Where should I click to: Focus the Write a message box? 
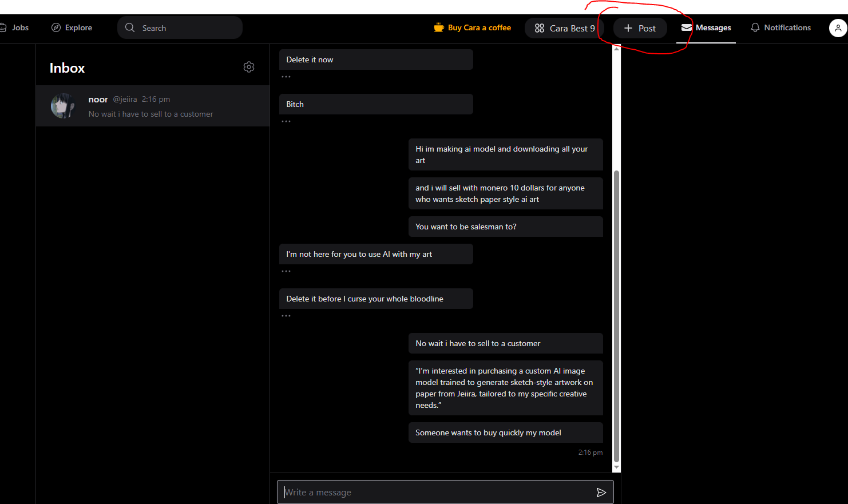coord(435,493)
